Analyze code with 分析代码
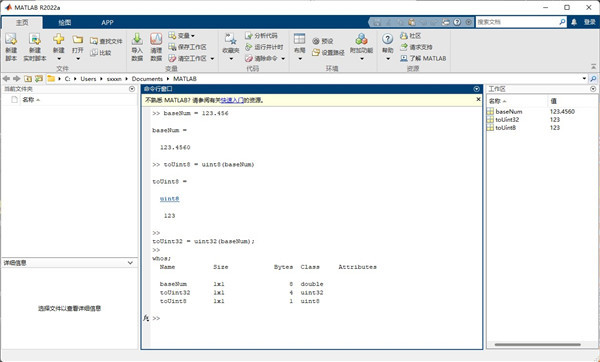 (x=261, y=36)
